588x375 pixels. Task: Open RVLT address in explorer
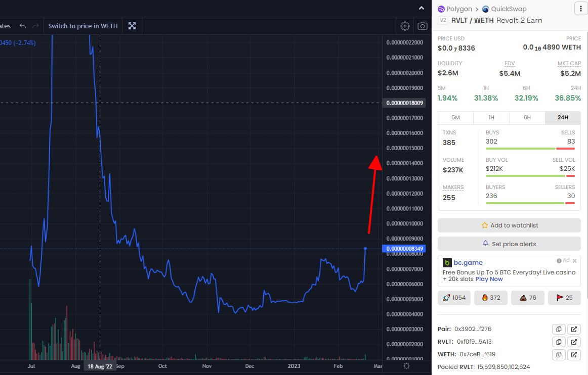pos(574,342)
